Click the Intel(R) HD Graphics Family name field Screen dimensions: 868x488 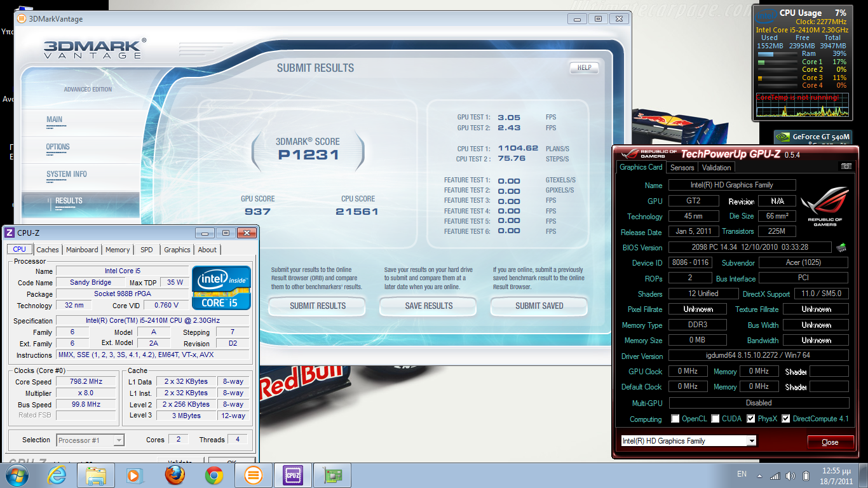(731, 185)
